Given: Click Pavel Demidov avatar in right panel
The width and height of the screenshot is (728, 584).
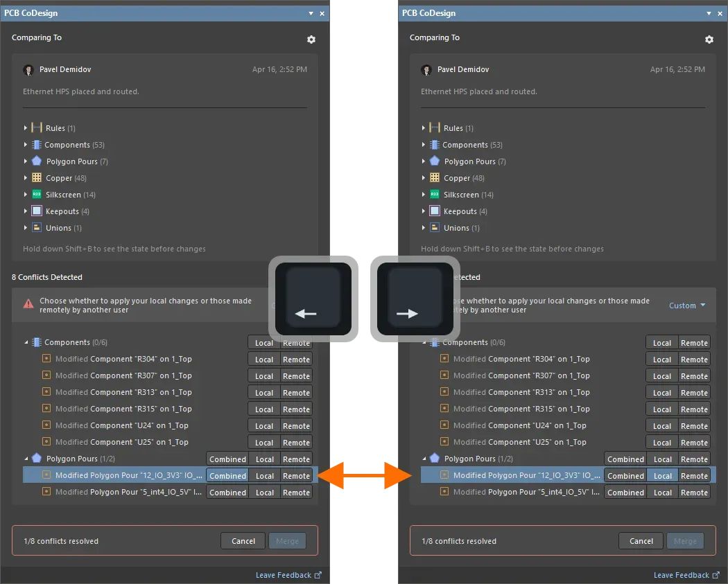Looking at the screenshot, I should (x=426, y=70).
